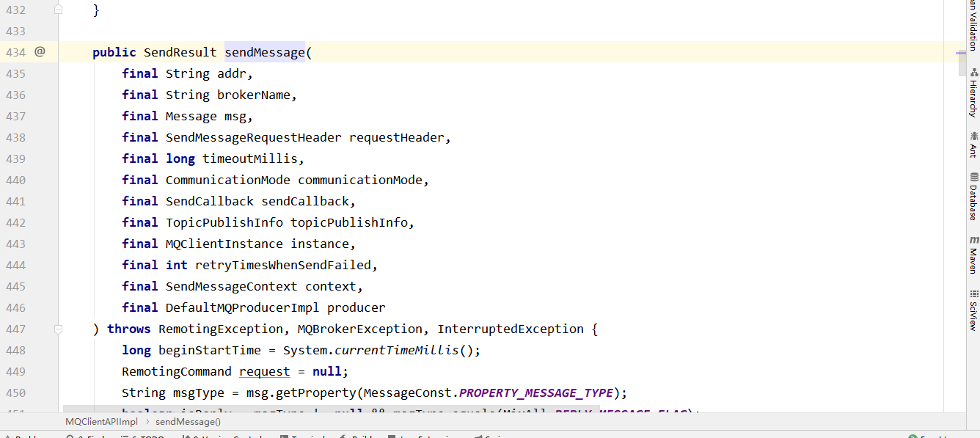Click 'MQClientInstance' type on line 443
This screenshot has width=980, height=438.
point(224,244)
